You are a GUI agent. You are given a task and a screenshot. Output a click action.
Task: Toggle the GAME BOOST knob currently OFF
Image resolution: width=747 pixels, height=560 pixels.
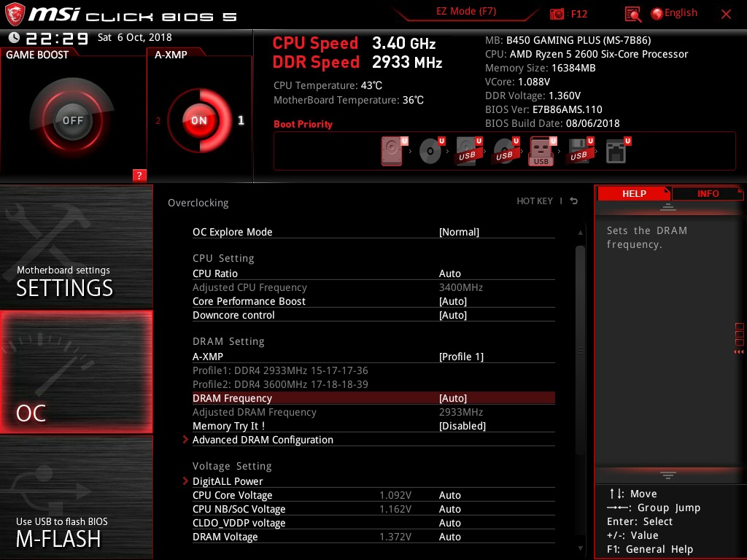click(72, 120)
